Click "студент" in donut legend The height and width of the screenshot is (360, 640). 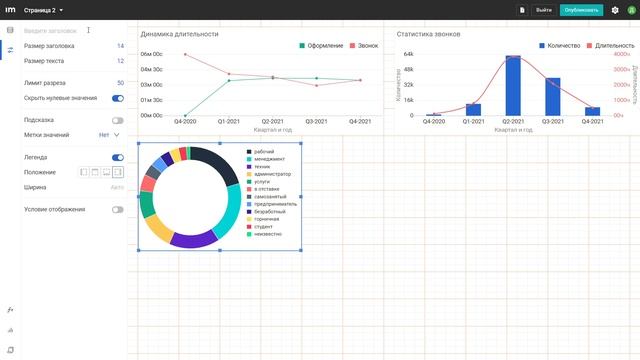260,227
